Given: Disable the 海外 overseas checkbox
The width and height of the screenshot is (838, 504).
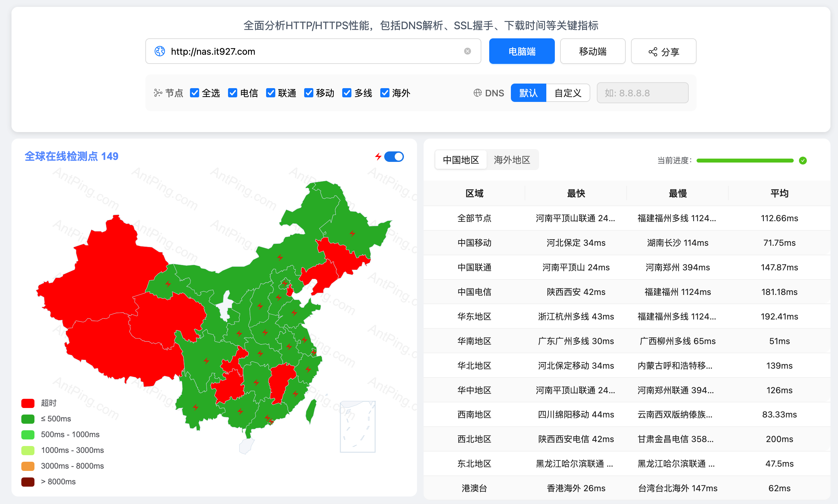Looking at the screenshot, I should tap(385, 92).
